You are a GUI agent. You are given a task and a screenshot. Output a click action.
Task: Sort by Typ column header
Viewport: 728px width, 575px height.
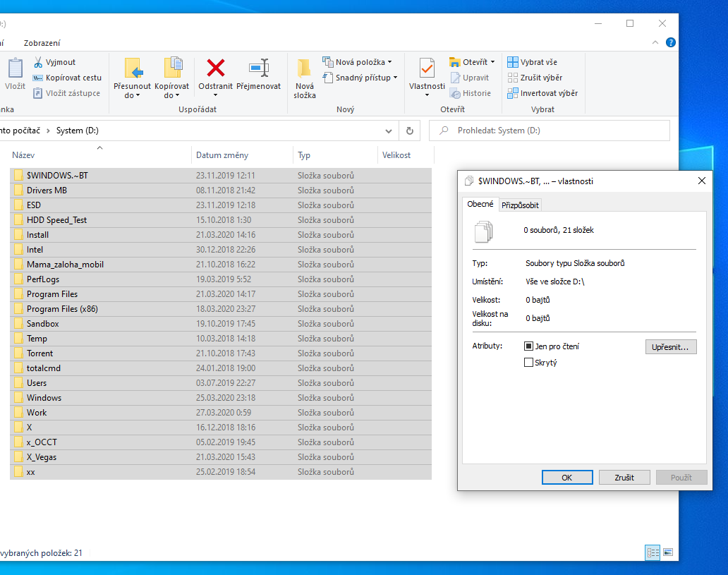335,155
